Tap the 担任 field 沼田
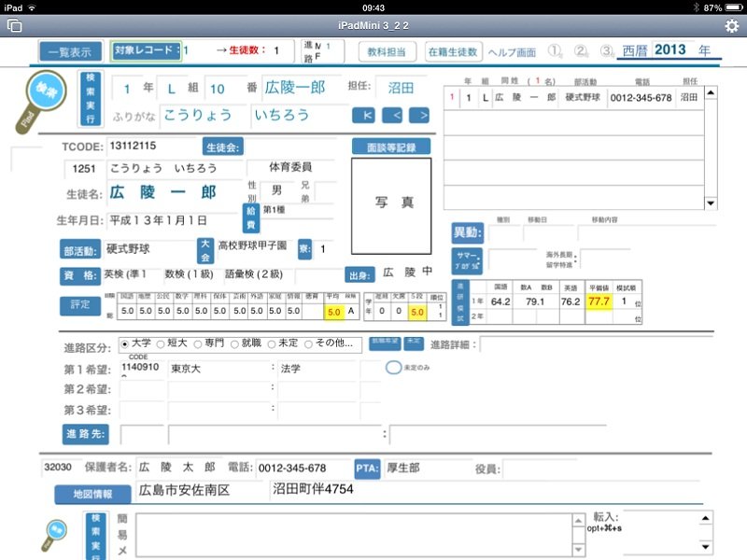Screen dimensions: 747x560 pyautogui.click(x=401, y=88)
